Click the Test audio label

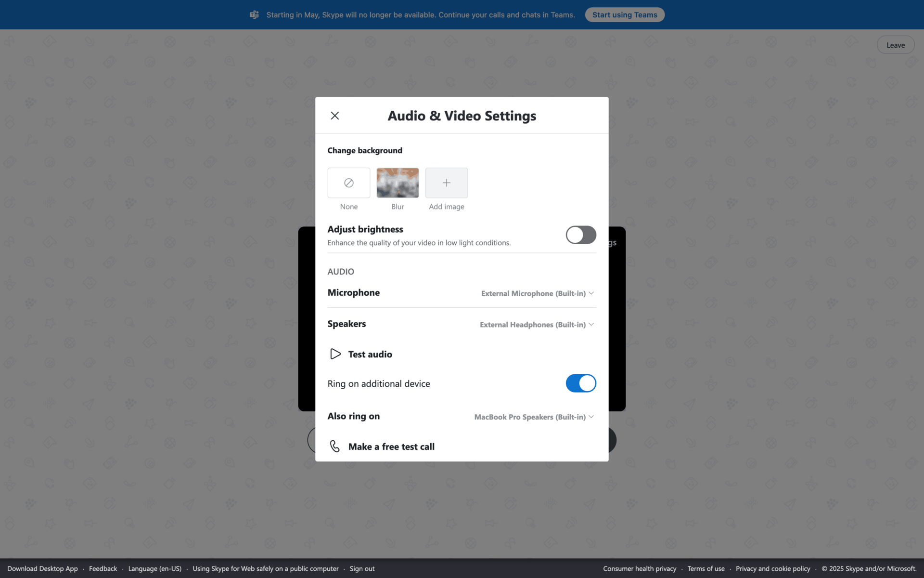pyautogui.click(x=370, y=354)
